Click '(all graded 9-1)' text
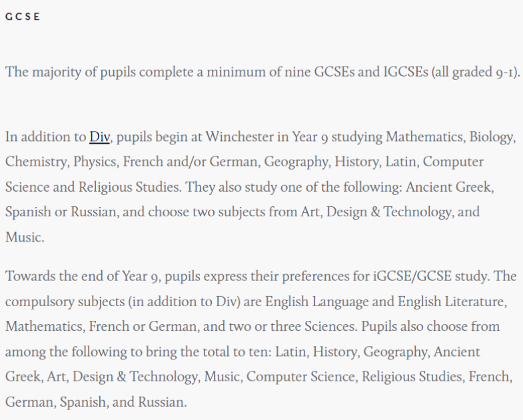 (x=476, y=72)
